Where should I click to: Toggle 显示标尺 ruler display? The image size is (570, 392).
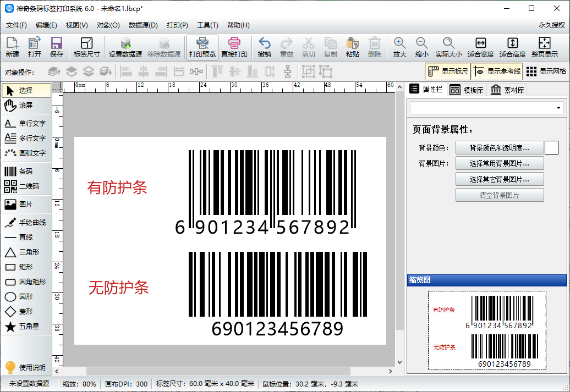447,71
